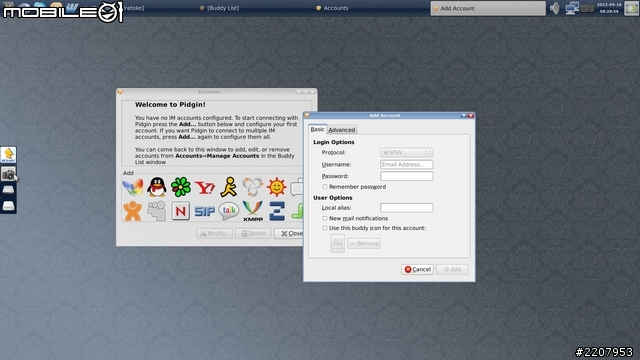Open the network computers icon in tray
The image size is (640, 360).
(x=572, y=8)
